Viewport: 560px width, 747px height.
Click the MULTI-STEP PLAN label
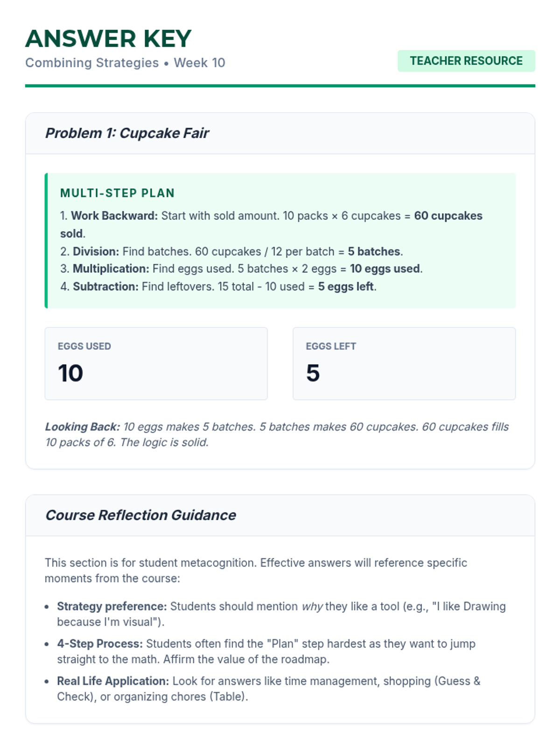click(117, 193)
